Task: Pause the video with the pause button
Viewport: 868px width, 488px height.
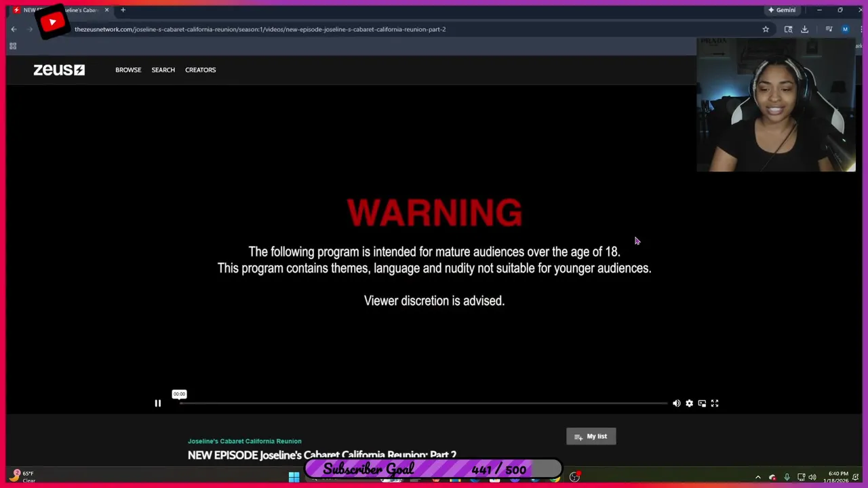Action: pos(157,403)
